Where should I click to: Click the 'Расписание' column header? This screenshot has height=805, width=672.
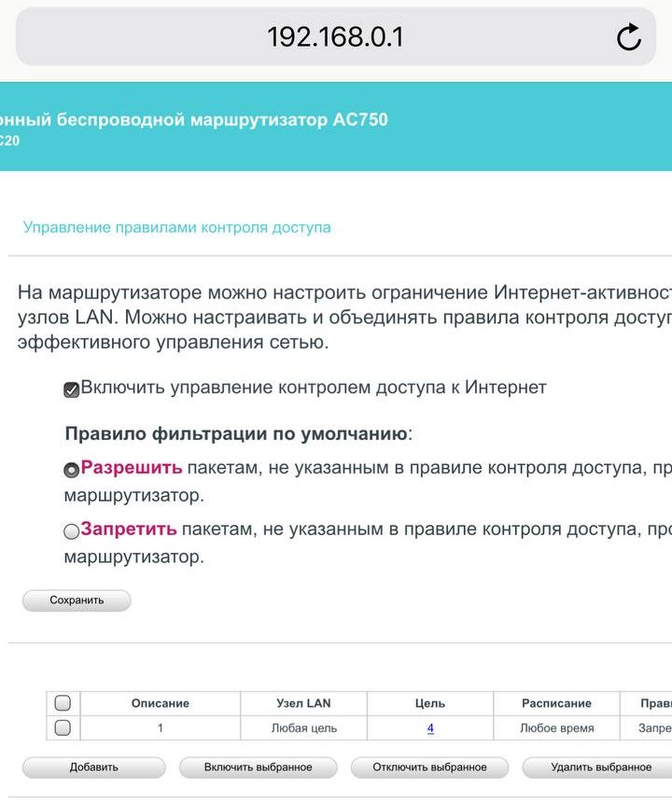tap(556, 703)
